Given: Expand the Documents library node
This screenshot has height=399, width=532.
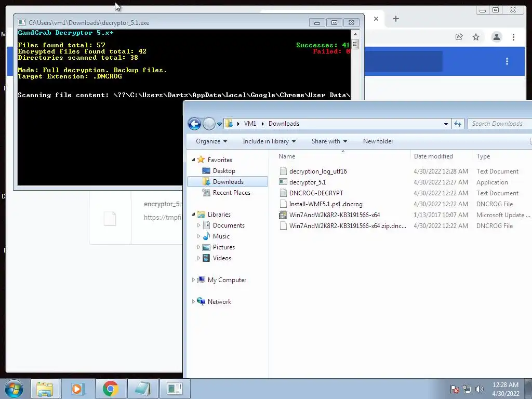Looking at the screenshot, I should [x=199, y=225].
